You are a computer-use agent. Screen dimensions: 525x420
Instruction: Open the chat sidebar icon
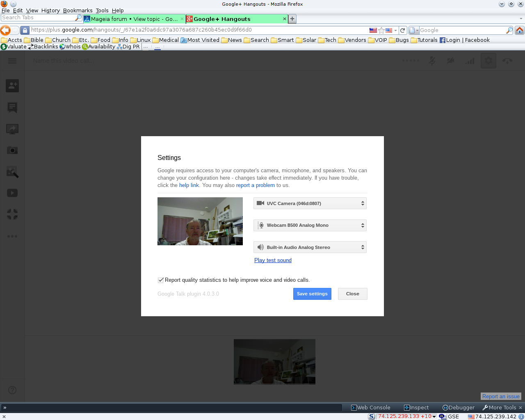tap(12, 107)
